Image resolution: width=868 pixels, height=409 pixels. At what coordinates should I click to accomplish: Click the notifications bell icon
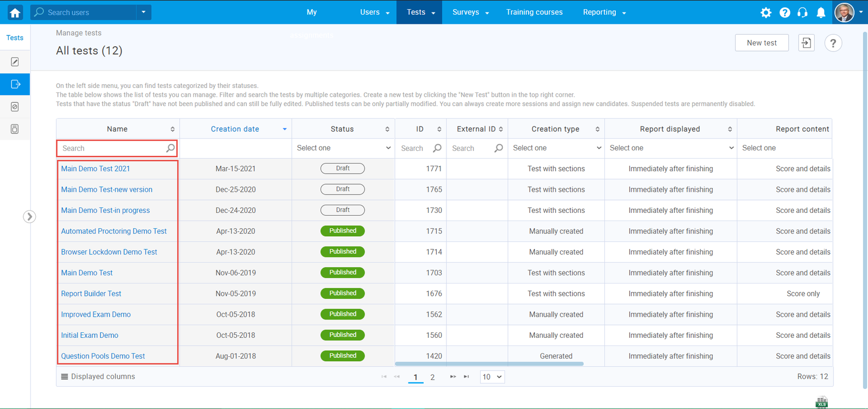pyautogui.click(x=821, y=12)
